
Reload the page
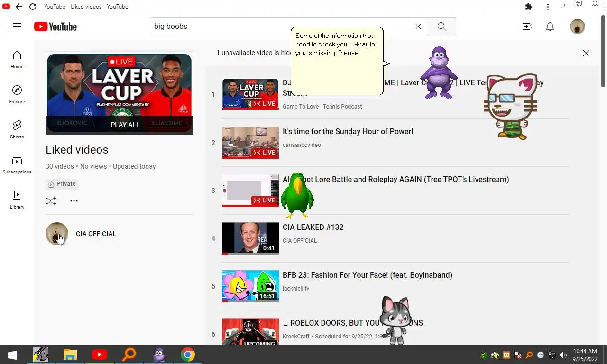click(x=33, y=7)
